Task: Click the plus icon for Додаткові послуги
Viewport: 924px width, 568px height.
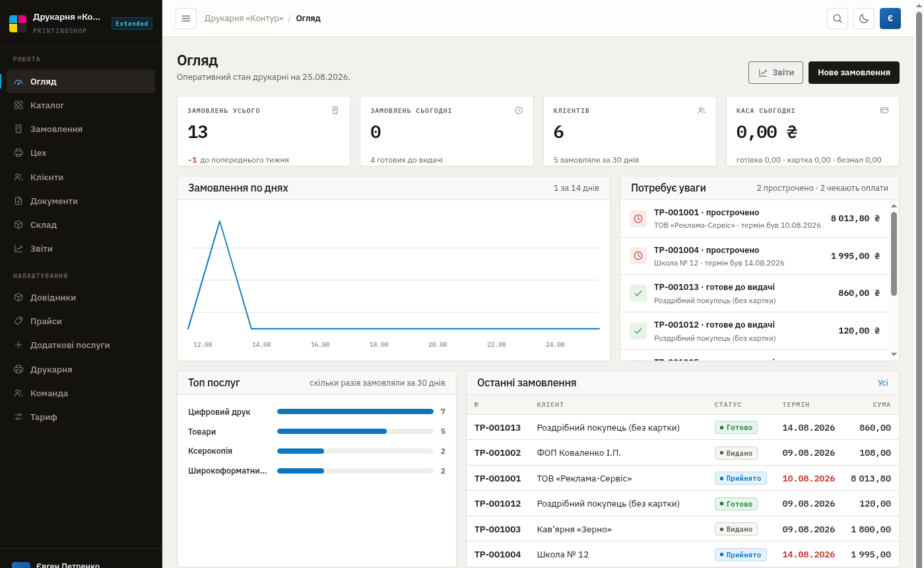Action: pyautogui.click(x=18, y=345)
